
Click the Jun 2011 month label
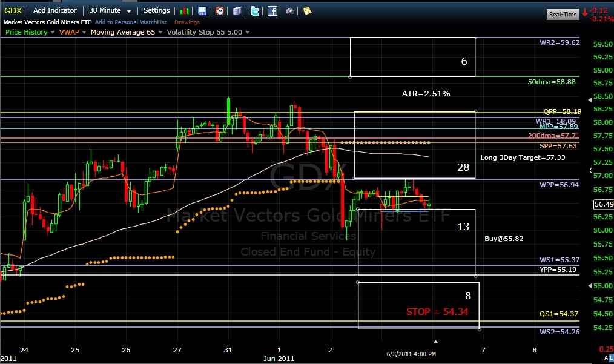[x=279, y=359]
